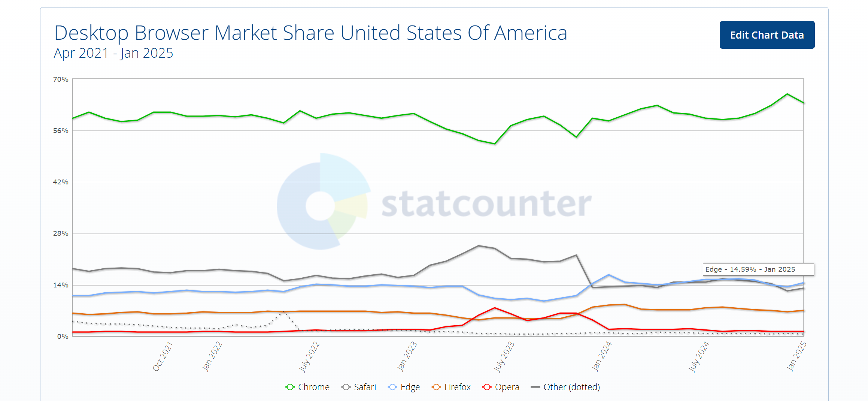Viewport: 868px width, 401px height.
Task: Click the orange Firefox legend marker icon
Action: click(436, 387)
